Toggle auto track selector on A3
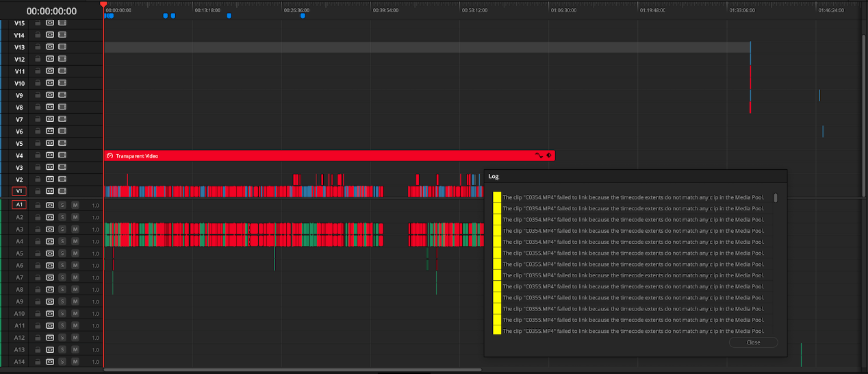The width and height of the screenshot is (868, 374). pyautogui.click(x=50, y=229)
